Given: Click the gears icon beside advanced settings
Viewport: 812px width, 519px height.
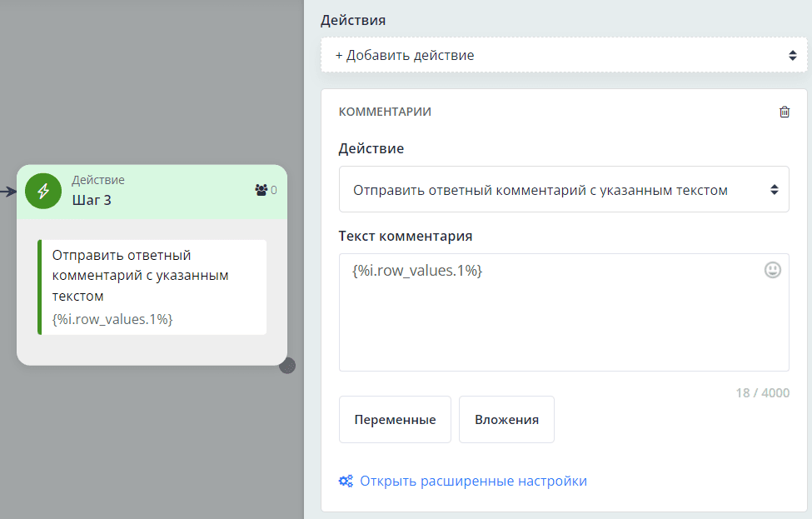Looking at the screenshot, I should click(x=346, y=481).
